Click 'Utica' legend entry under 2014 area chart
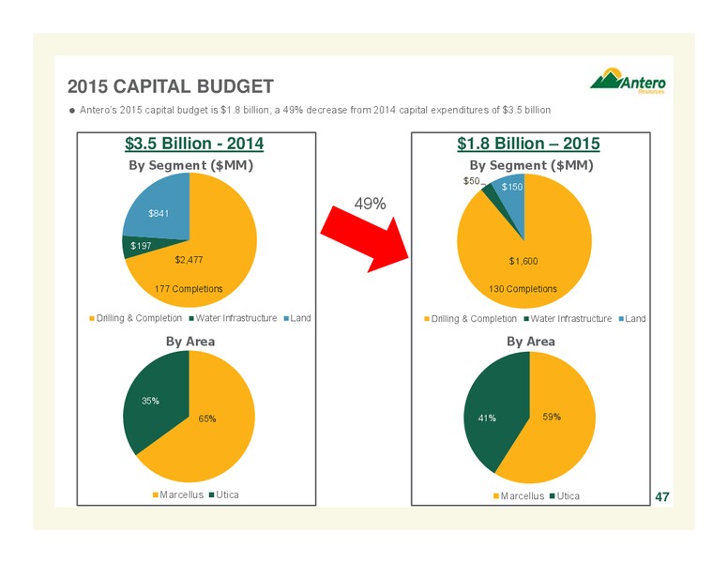728x563 pixels. point(224,495)
